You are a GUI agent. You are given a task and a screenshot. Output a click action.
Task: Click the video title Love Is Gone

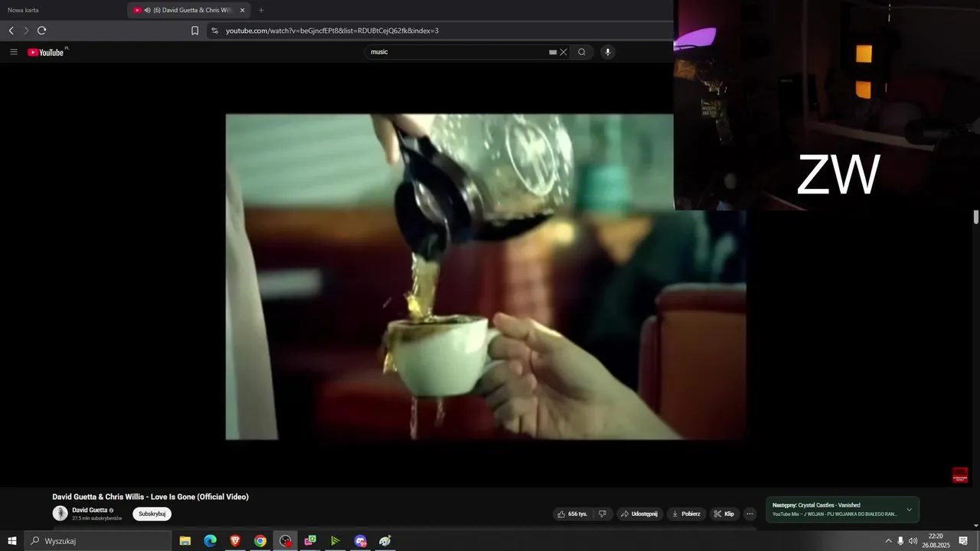[150, 497]
